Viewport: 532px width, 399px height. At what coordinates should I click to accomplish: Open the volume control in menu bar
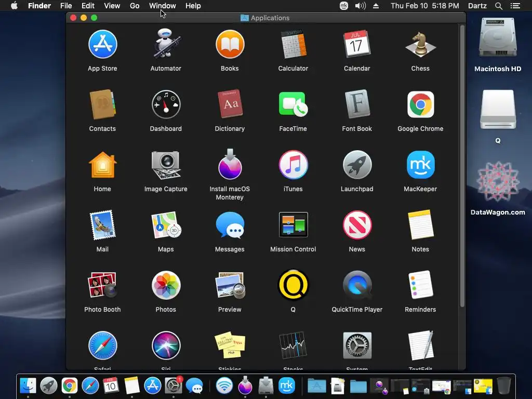pyautogui.click(x=361, y=6)
